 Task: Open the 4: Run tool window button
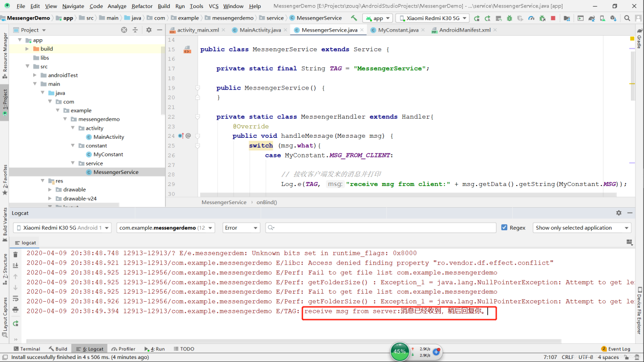154,349
